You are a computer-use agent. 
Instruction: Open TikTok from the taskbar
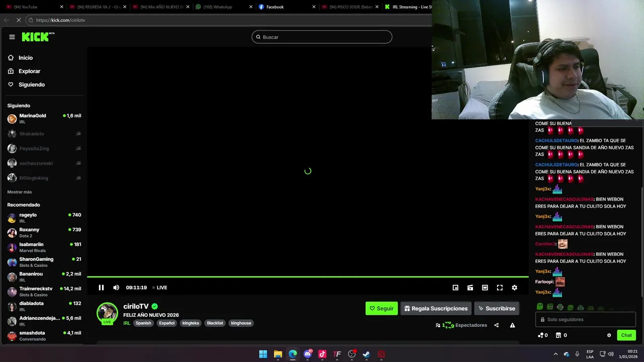(x=323, y=354)
